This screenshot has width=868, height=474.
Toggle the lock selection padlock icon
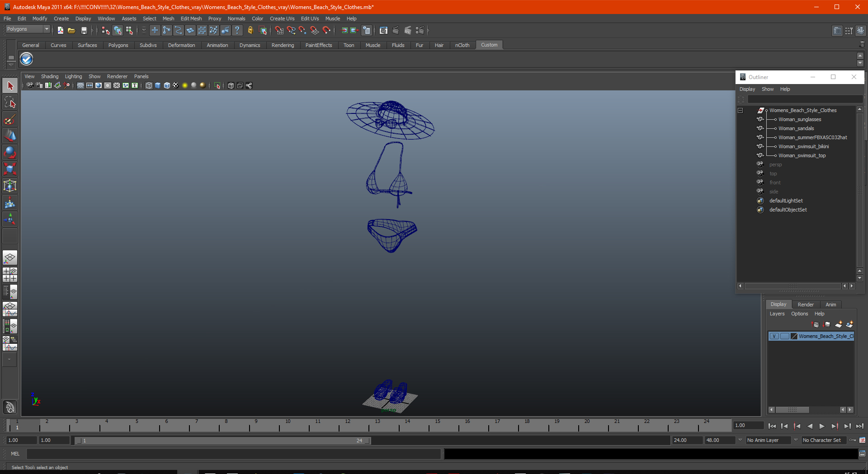tap(250, 30)
